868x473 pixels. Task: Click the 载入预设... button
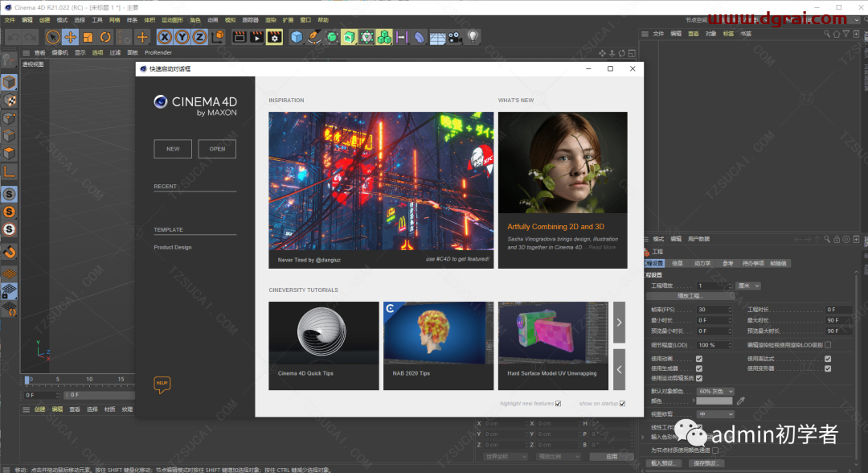[x=663, y=463]
